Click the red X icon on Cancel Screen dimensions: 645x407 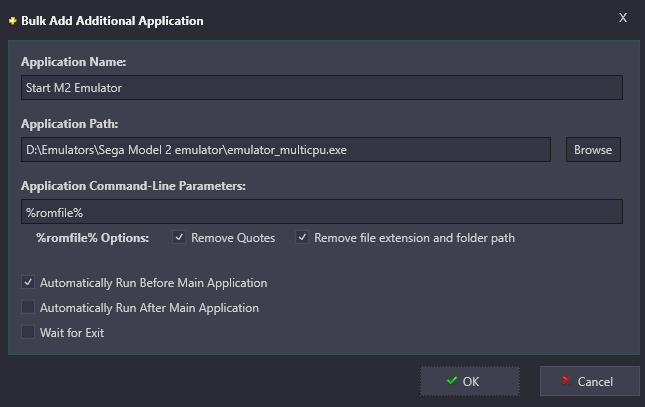(x=566, y=381)
